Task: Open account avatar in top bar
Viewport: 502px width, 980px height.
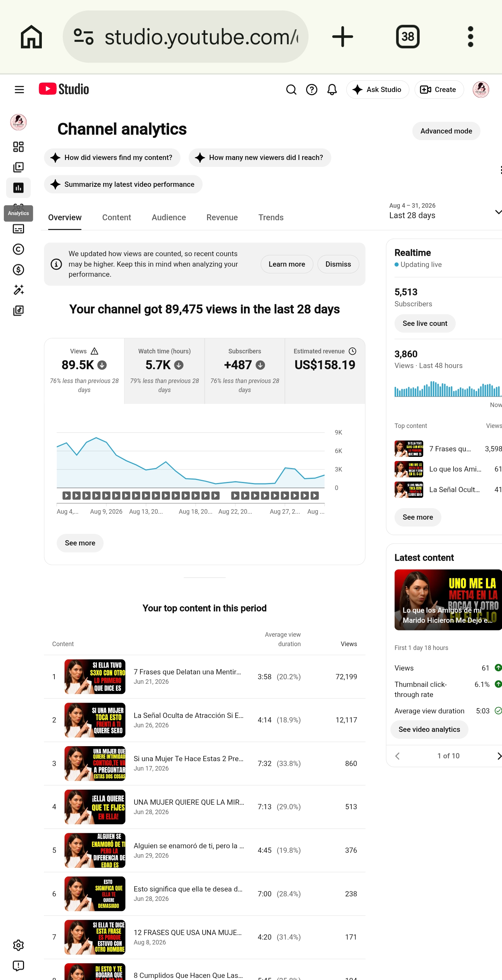Action: click(x=481, y=90)
